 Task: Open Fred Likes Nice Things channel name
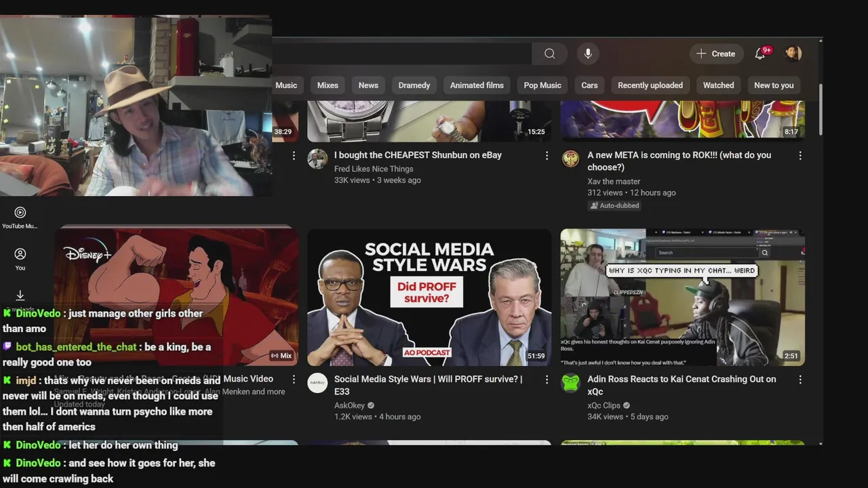click(374, 169)
